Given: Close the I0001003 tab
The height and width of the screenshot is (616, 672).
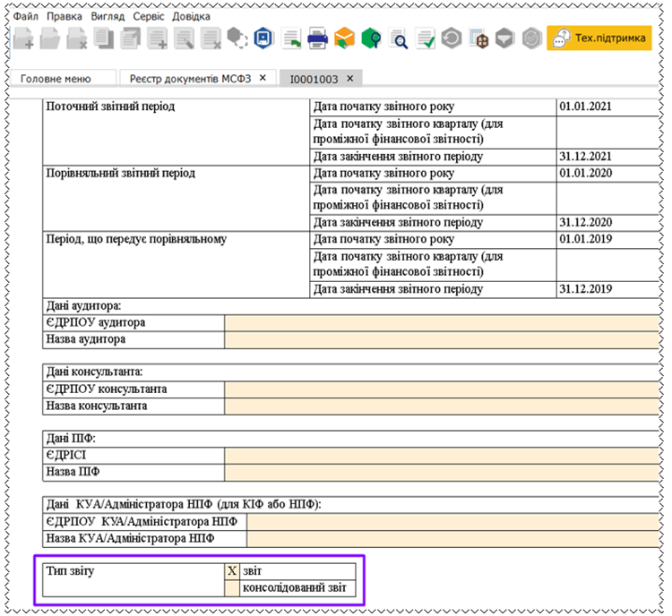Looking at the screenshot, I should point(350,79).
